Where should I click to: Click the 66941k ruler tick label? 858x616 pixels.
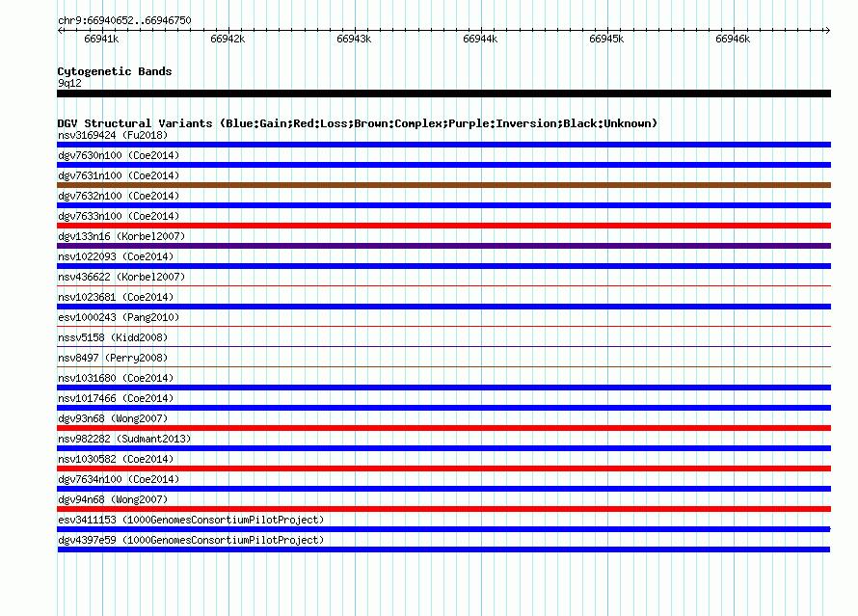101,39
